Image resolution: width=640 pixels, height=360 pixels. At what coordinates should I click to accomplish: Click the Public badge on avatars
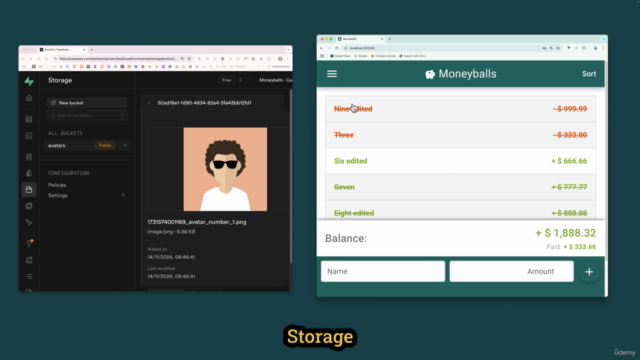point(105,145)
